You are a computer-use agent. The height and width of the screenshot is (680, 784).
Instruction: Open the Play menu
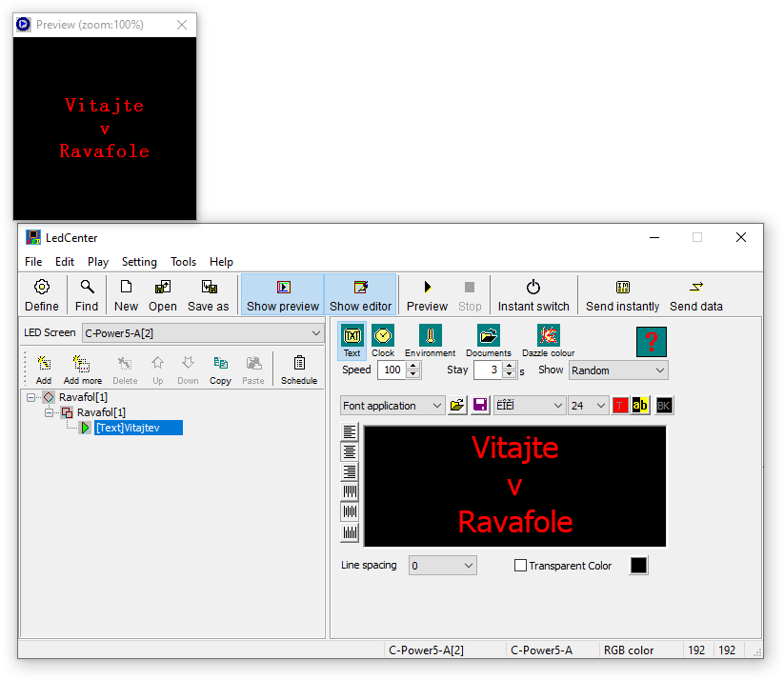pos(98,262)
